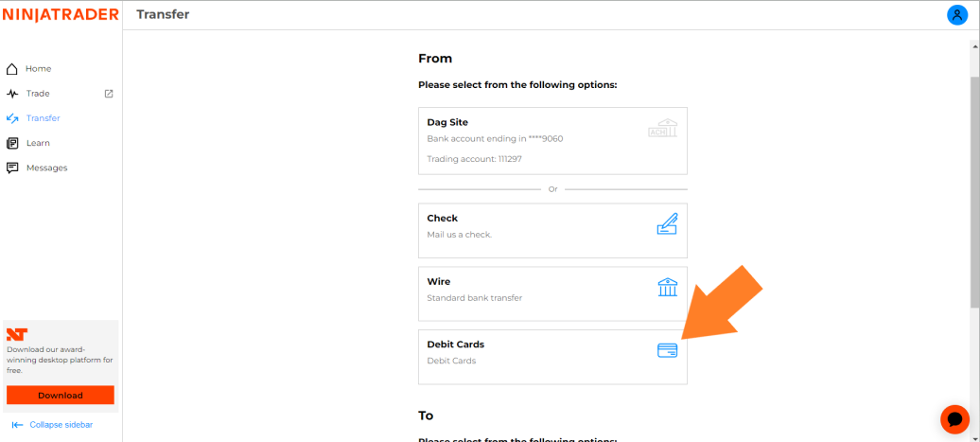Click the Wire bank building icon
Viewport: 980px width, 442px height.
667,287
